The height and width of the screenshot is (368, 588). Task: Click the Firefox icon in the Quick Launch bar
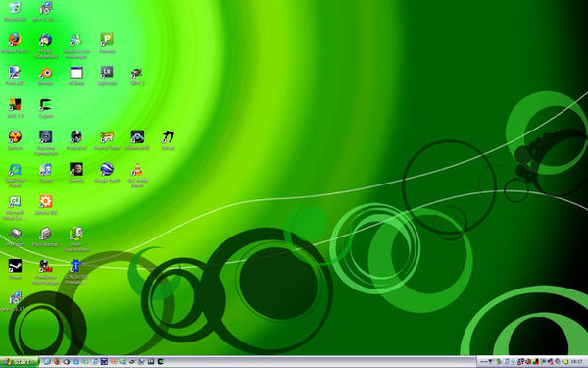coord(57,362)
